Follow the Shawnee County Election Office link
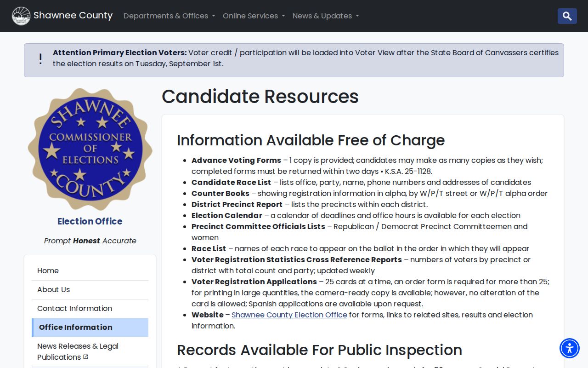Screen dimensions: 588x368 click(289, 315)
